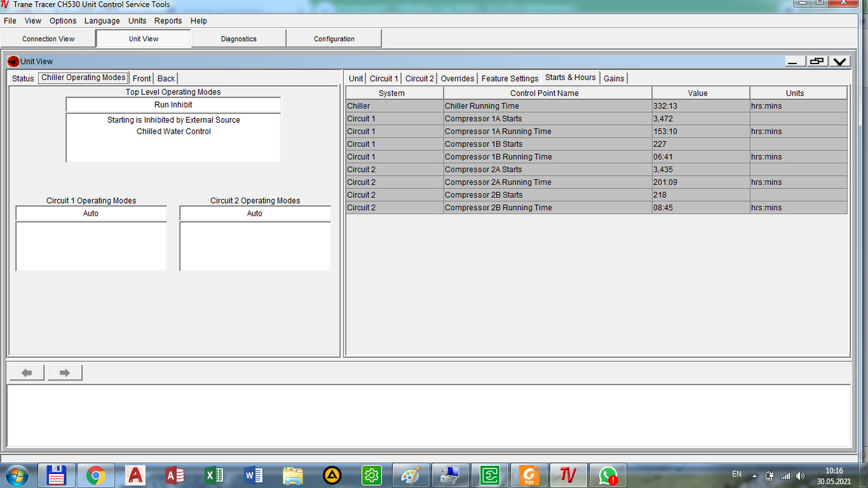Select the Chiller Operating Modes tab
The width and height of the screenshot is (868, 488).
pos(83,77)
